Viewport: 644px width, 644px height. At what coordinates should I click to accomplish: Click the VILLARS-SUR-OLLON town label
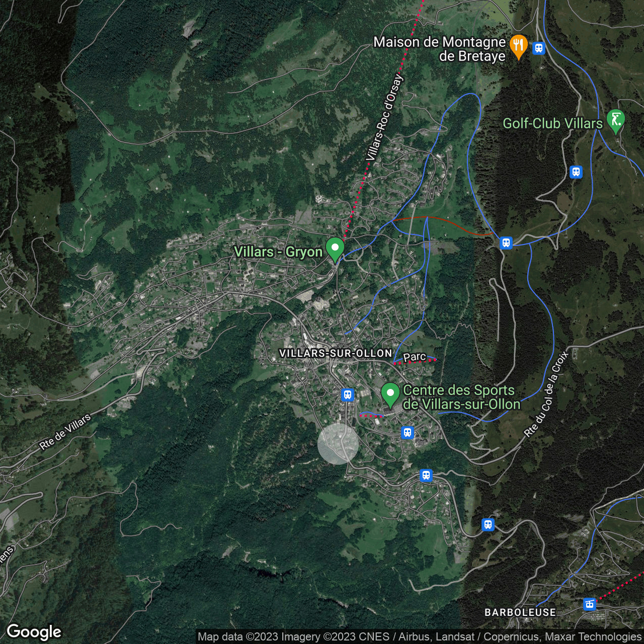pos(336,353)
